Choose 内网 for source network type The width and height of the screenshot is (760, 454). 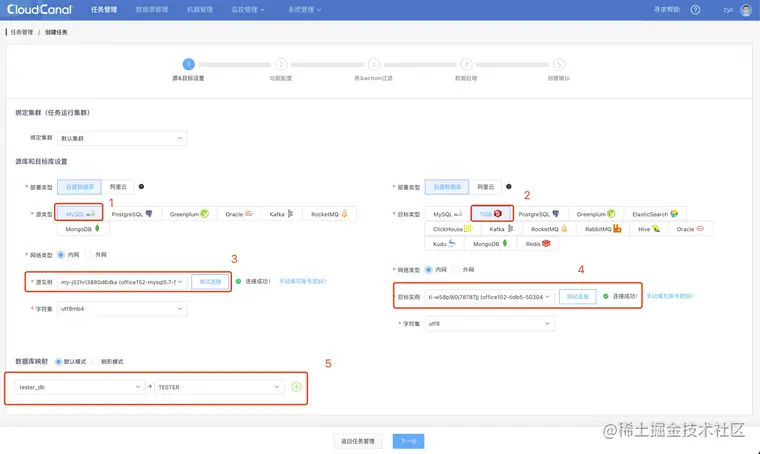(61, 254)
